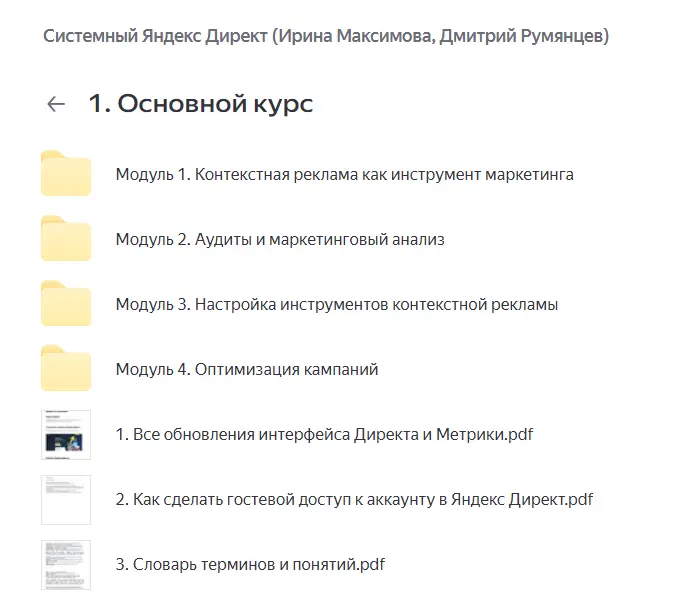Select Модуль 4. Оптимизация кампаний label
Image resolution: width=678 pixels, height=609 pixels.
246,370
